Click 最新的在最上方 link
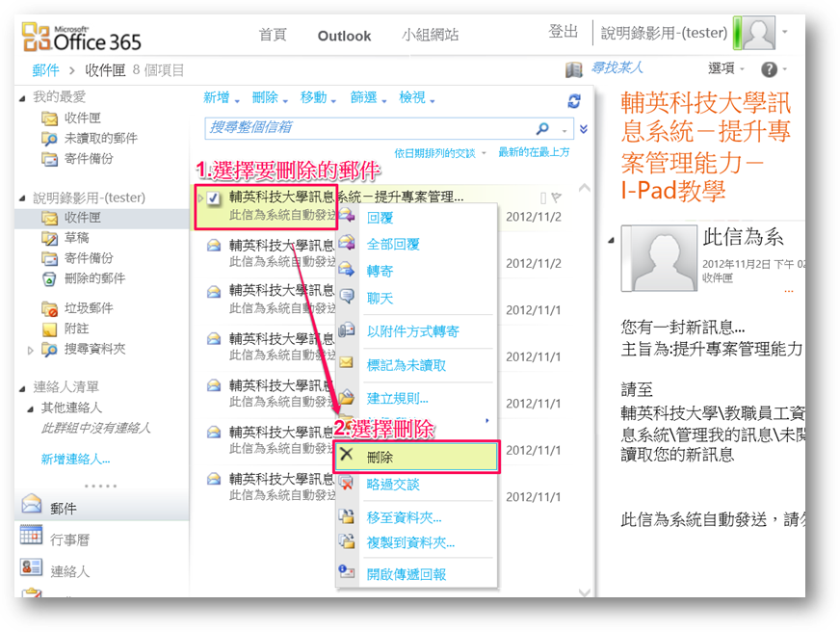Screen dimensions: 840x632 coord(534,152)
